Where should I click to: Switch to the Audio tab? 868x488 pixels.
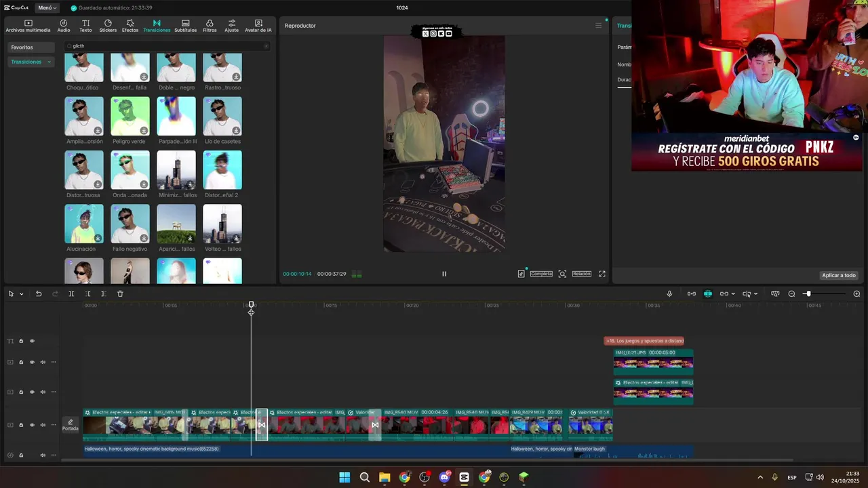point(64,26)
